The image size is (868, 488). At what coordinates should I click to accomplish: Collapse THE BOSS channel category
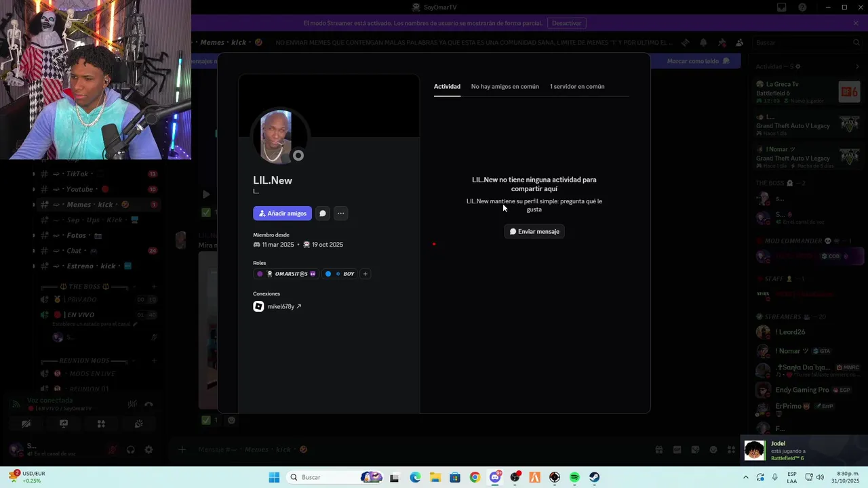(x=90, y=287)
